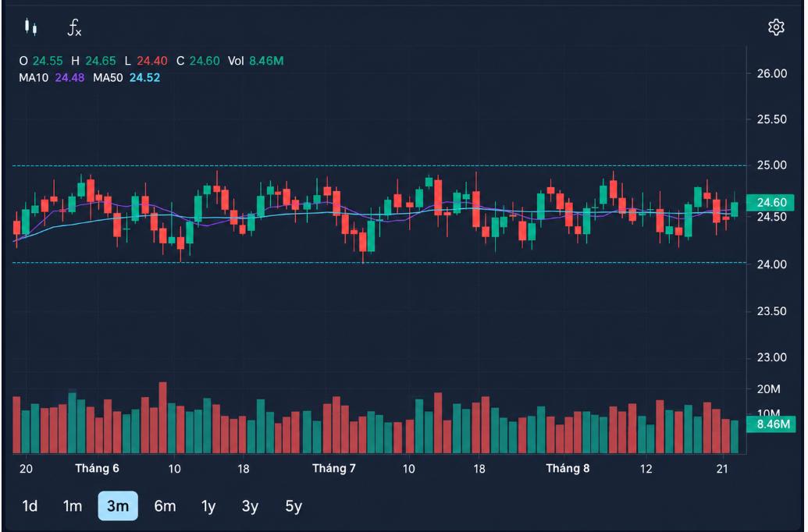Click the 26.00 price axis label
Viewport: 808px width, 532px height.
click(771, 73)
